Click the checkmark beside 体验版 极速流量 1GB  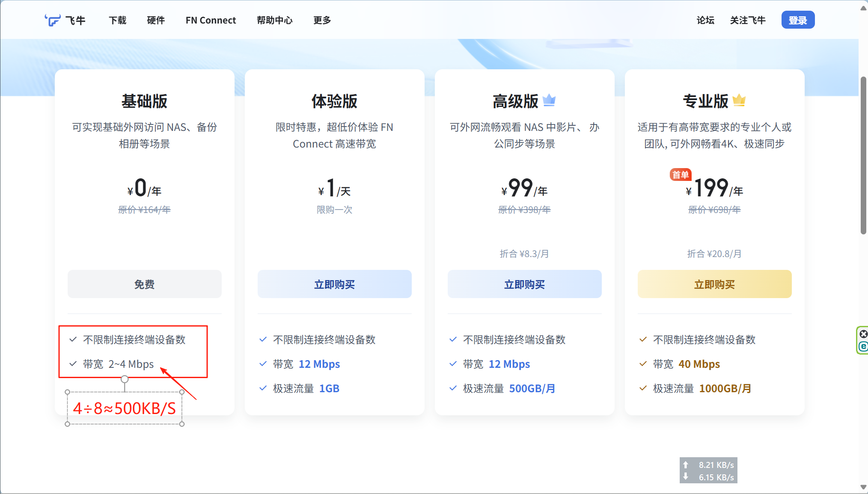pyautogui.click(x=263, y=388)
